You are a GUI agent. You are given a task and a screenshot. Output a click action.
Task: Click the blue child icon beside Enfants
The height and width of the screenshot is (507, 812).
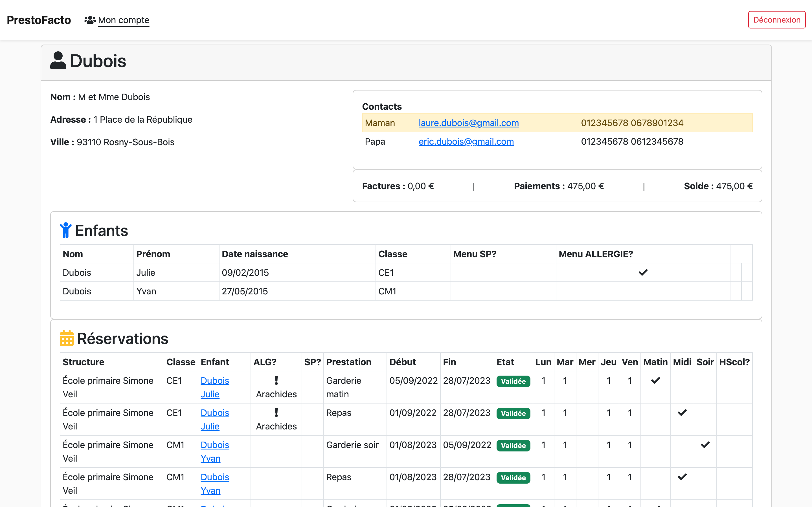click(65, 230)
